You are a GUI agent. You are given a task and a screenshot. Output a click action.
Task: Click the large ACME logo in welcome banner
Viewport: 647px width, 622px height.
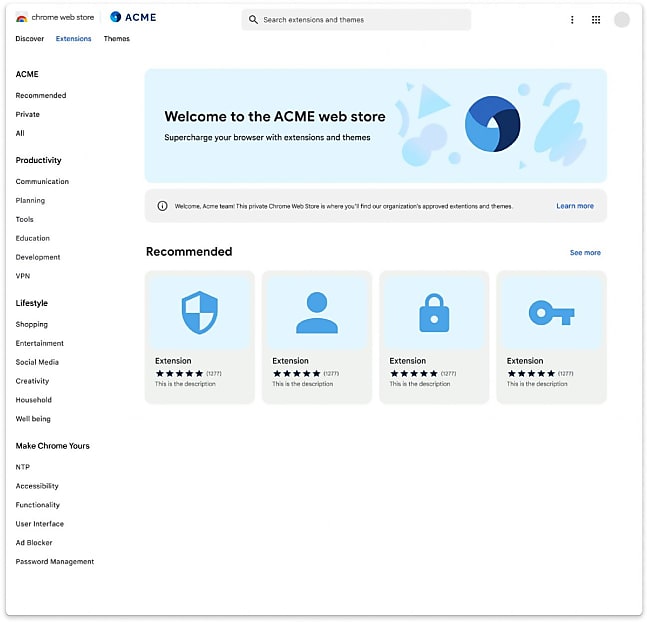[x=492, y=124]
